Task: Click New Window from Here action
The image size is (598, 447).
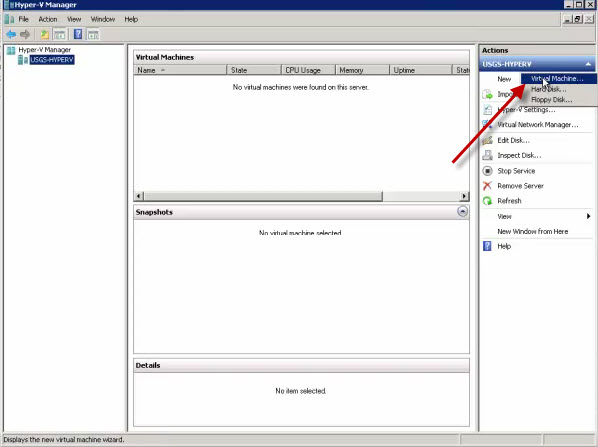Action: tap(532, 232)
